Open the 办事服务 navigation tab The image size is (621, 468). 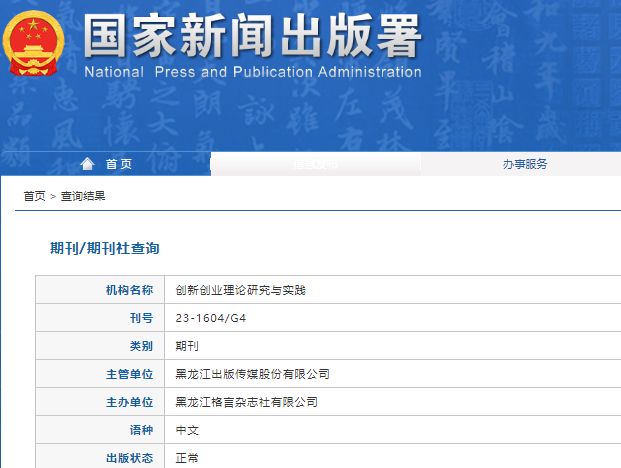point(524,164)
